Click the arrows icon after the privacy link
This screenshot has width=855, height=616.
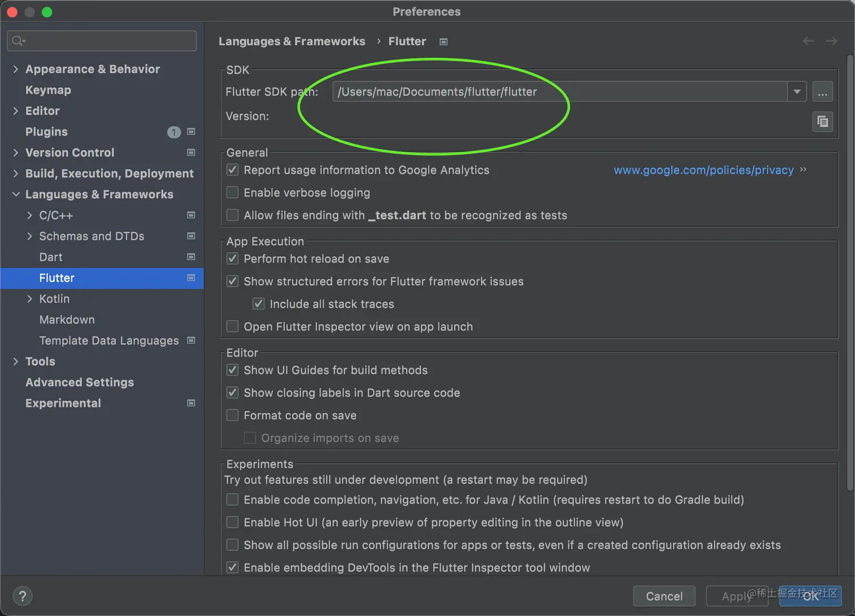pyautogui.click(x=803, y=170)
